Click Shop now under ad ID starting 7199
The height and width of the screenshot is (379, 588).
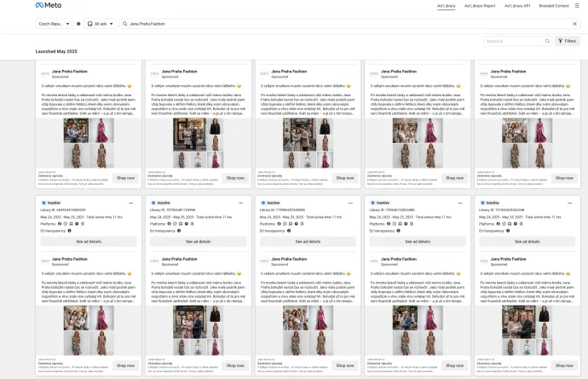pos(345,365)
